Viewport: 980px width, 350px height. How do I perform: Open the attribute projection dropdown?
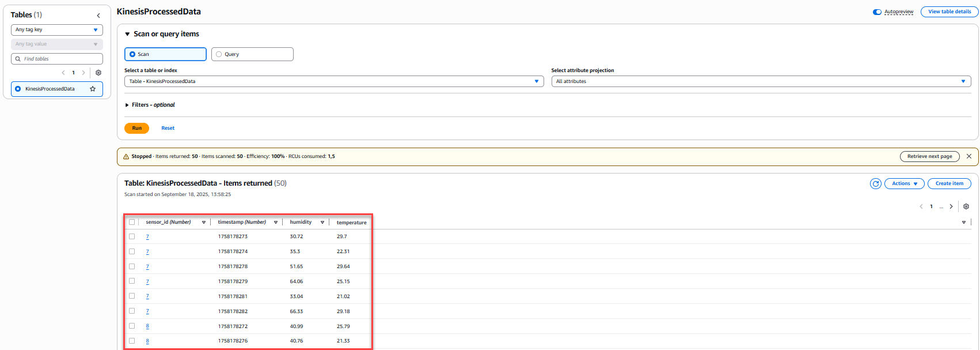[x=761, y=81]
